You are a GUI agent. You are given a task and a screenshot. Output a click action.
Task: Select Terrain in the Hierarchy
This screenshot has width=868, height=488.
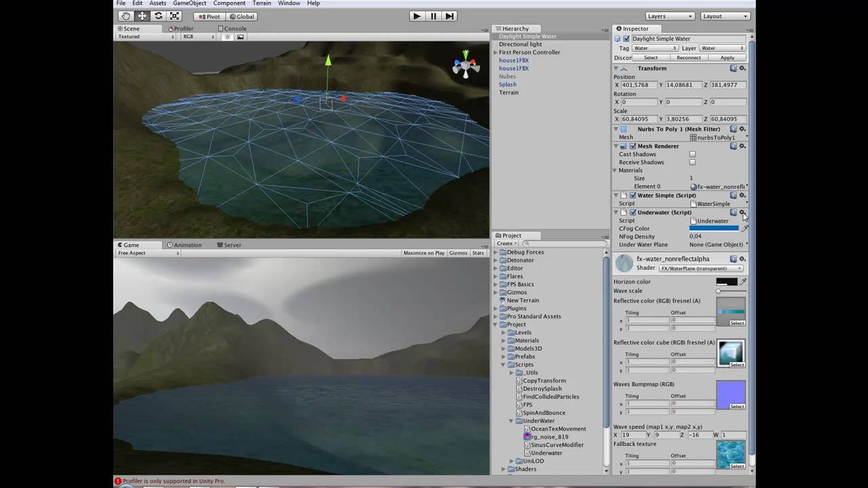tap(509, 92)
